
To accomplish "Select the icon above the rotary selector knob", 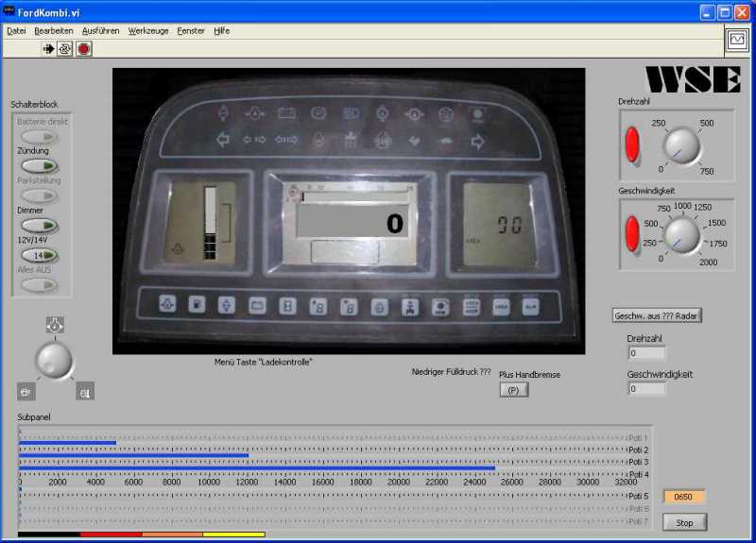I will click(55, 325).
